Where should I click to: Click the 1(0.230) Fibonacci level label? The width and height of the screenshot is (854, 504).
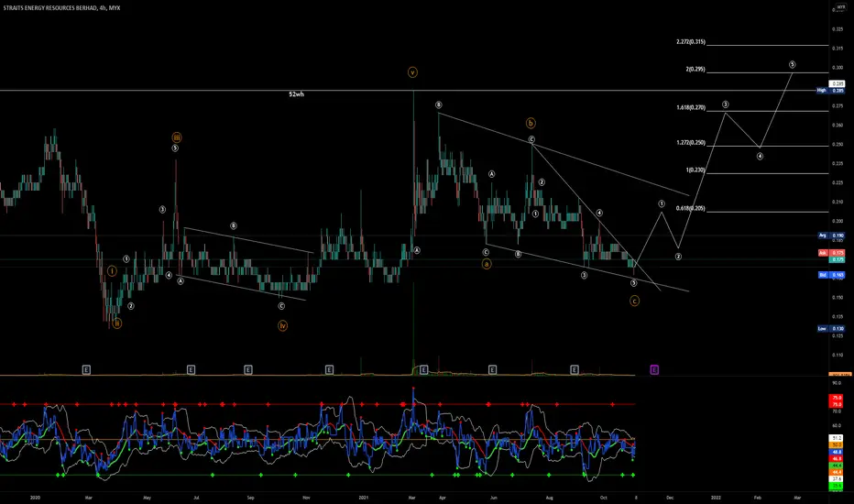click(695, 170)
